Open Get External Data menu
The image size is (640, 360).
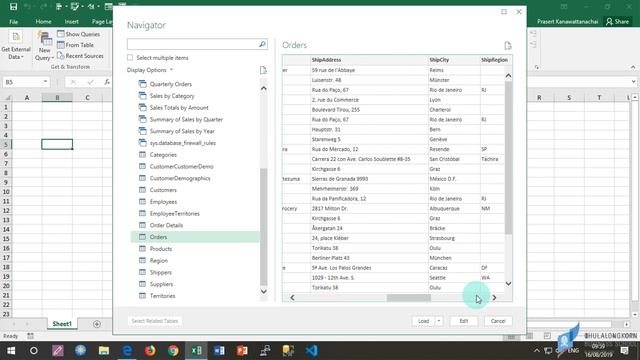16,46
